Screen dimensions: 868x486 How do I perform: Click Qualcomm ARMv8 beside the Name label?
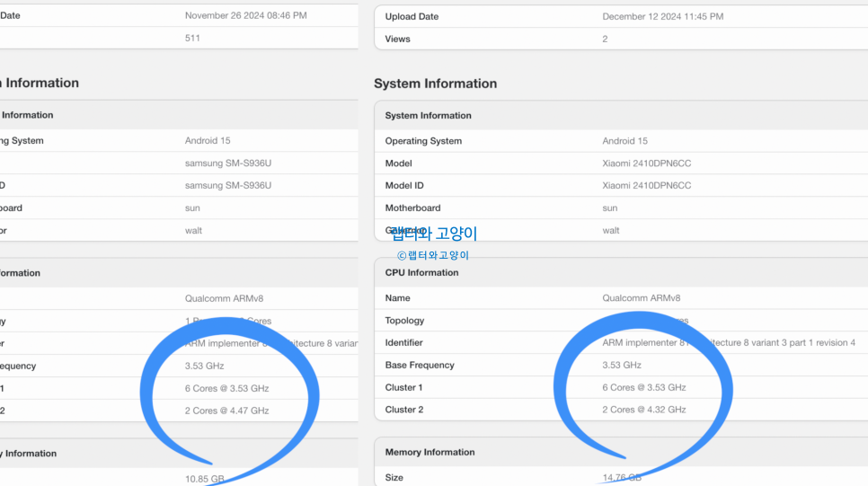tap(641, 298)
